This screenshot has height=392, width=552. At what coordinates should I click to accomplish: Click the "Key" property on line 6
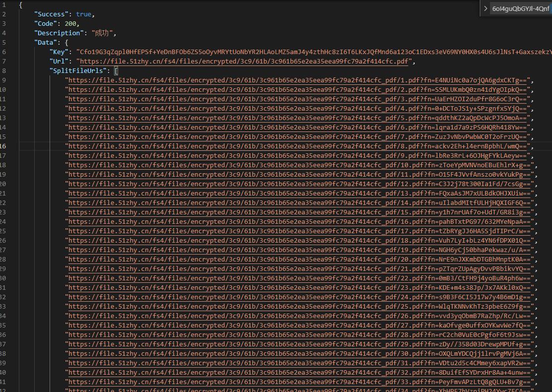[x=59, y=52]
